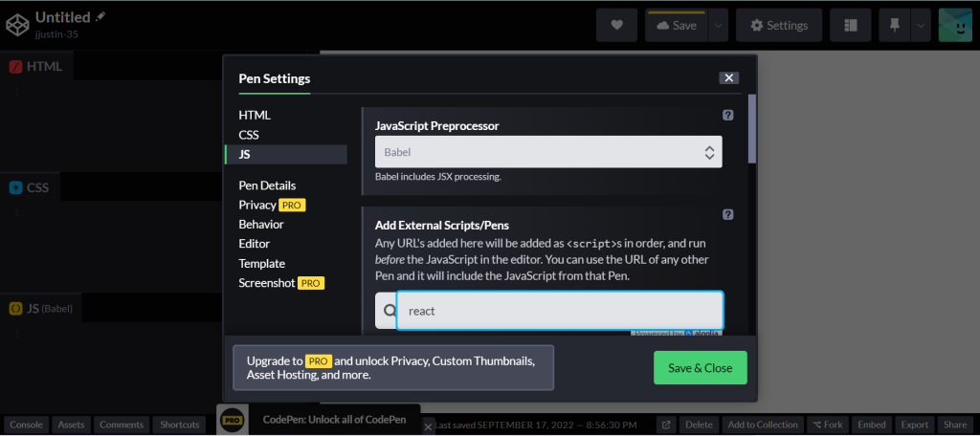Open pen in new window icon
The height and width of the screenshot is (436, 980).
666,425
